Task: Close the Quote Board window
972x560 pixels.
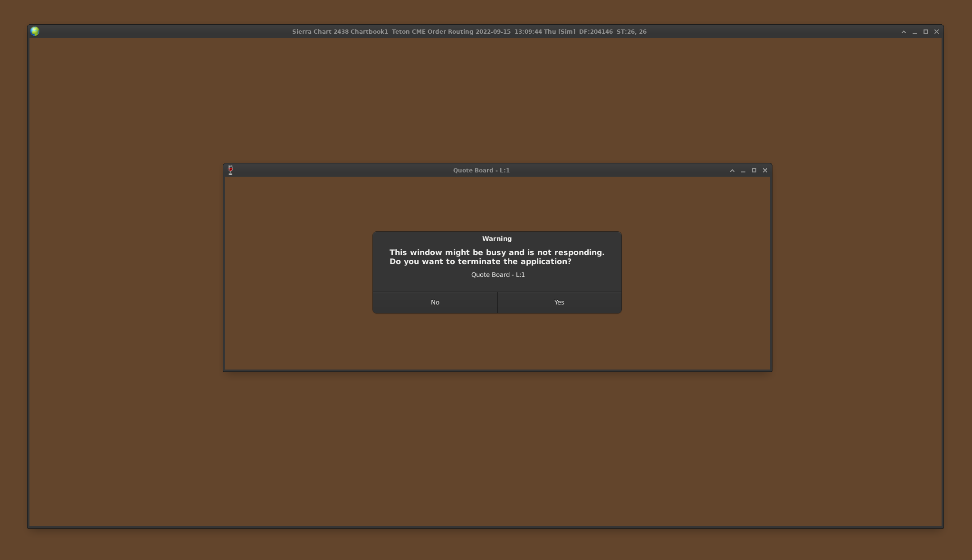Action: point(765,171)
